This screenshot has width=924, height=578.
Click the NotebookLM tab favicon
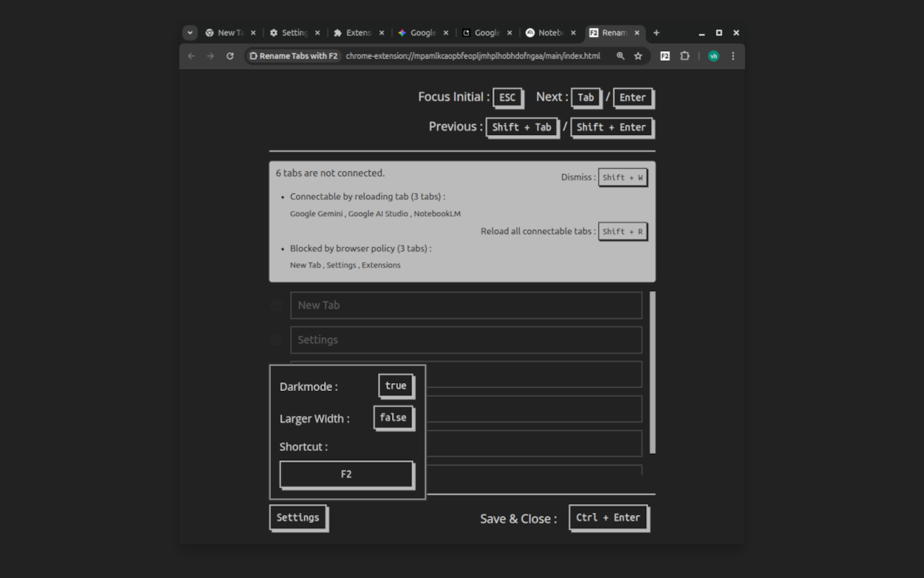(530, 33)
